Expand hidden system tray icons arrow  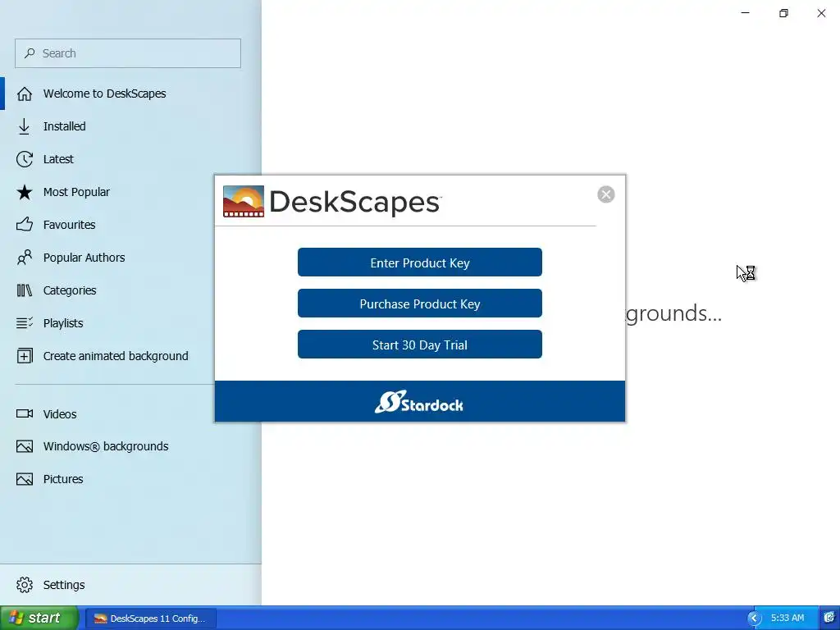[755, 619]
